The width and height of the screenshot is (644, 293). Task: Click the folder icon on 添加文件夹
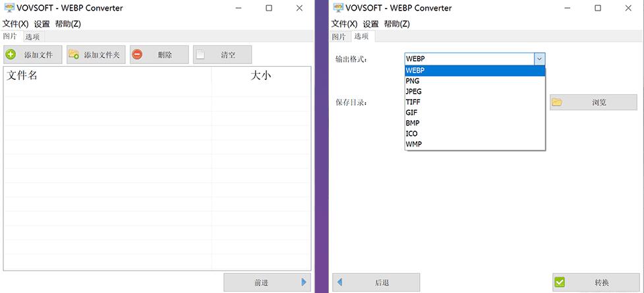74,54
